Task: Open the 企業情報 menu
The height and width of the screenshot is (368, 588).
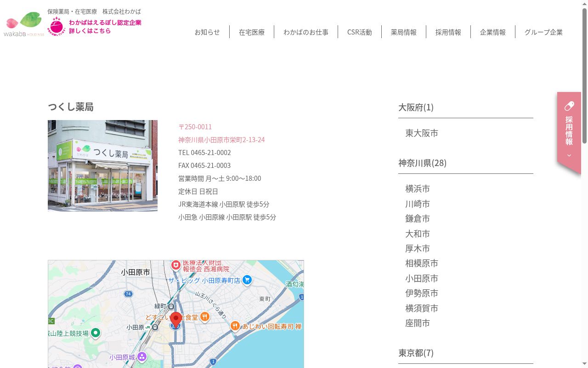Action: click(493, 32)
